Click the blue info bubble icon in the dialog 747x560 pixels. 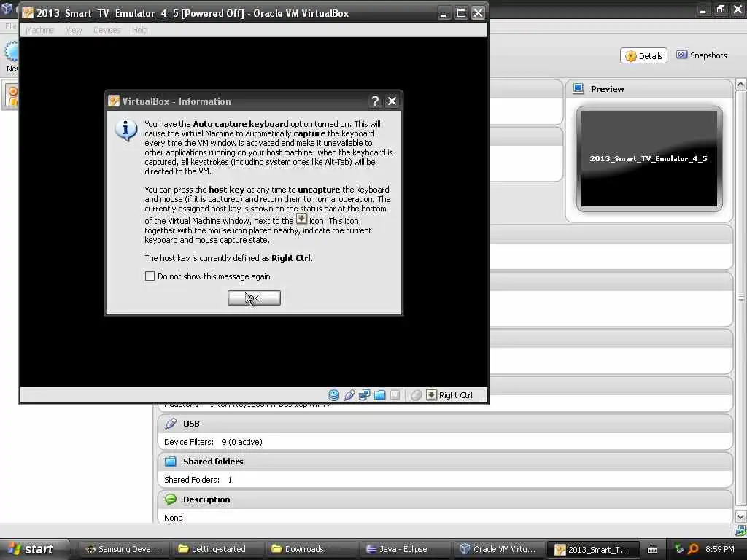[x=126, y=130]
